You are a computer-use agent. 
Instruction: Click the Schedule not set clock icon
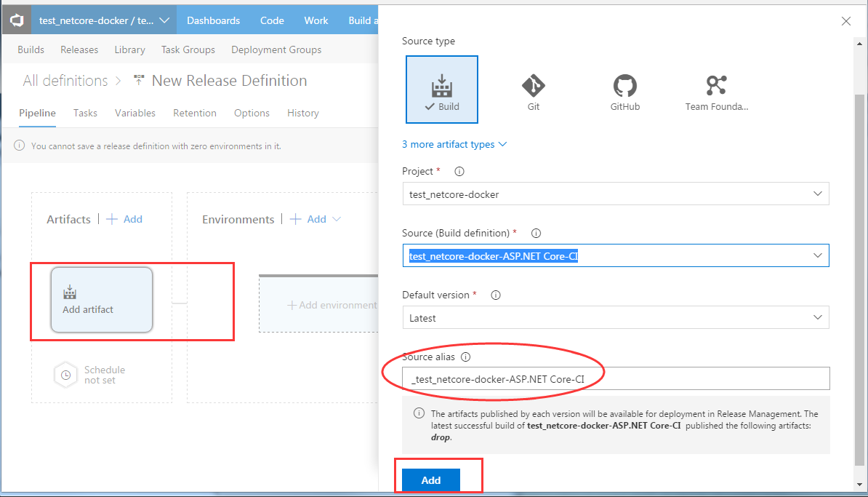(65, 375)
